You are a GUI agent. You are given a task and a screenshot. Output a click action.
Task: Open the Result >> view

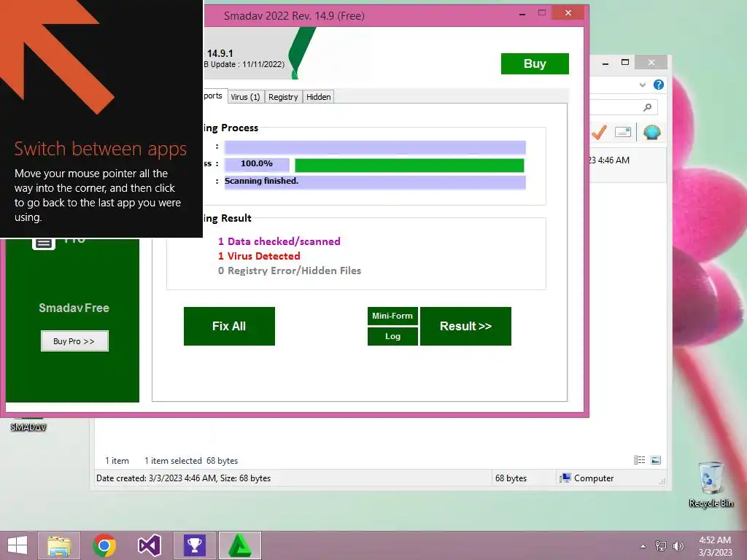(x=465, y=326)
